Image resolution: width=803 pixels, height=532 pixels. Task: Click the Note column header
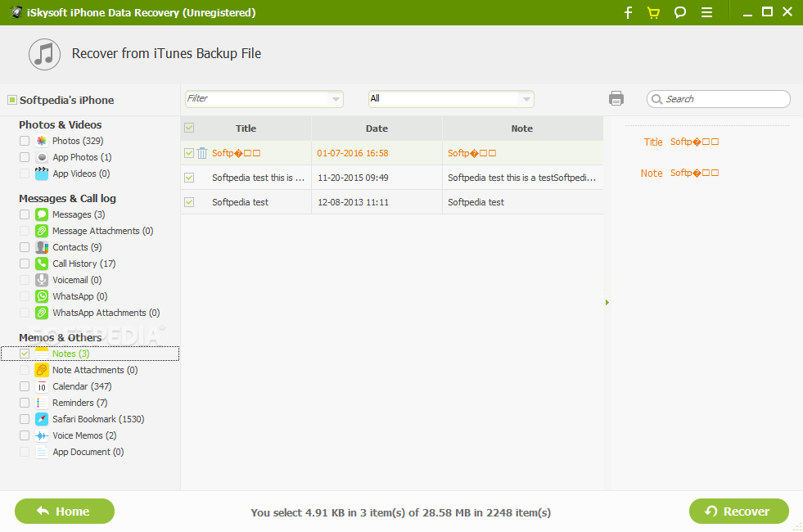(522, 128)
